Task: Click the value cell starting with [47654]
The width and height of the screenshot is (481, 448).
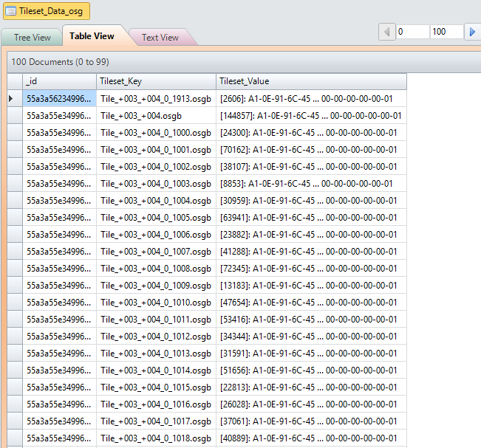Action: 312,303
